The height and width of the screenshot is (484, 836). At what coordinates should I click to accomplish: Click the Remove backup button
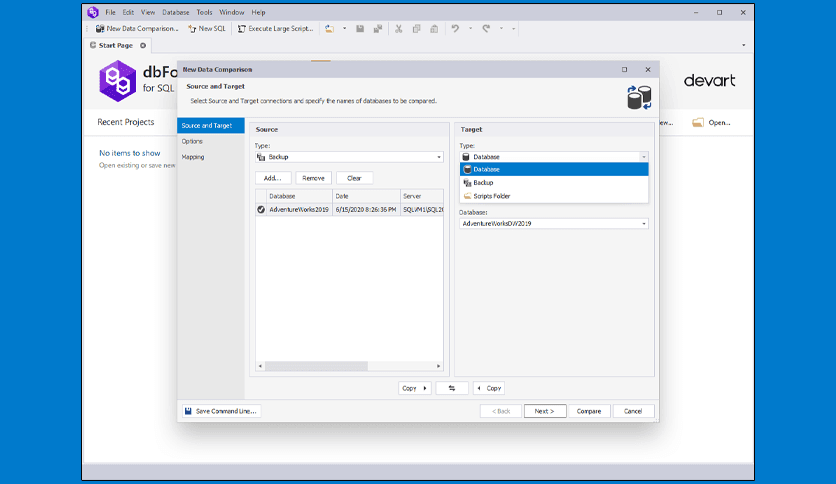313,178
